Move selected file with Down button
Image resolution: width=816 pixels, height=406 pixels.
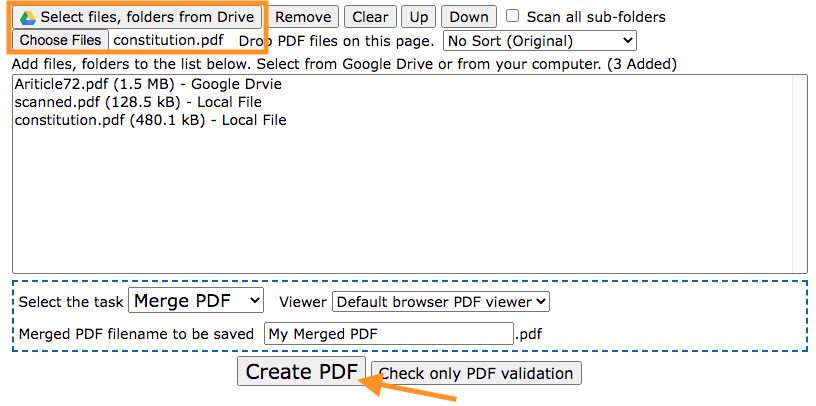468,17
